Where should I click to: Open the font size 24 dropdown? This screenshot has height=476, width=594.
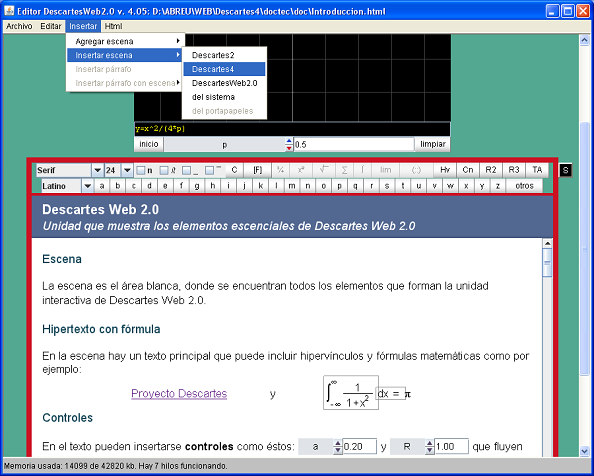127,170
